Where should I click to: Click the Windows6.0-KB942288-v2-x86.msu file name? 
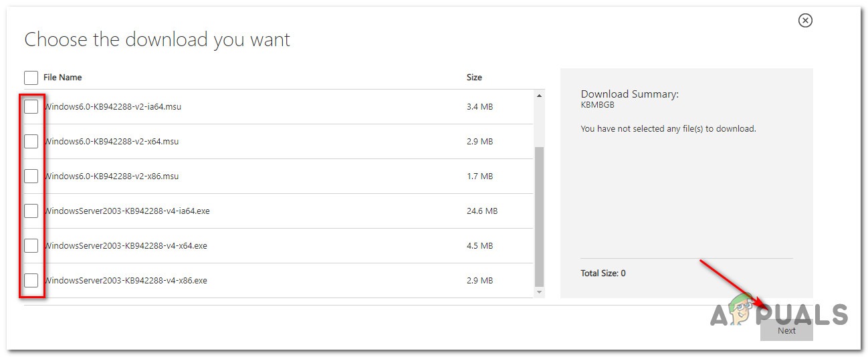click(x=111, y=176)
